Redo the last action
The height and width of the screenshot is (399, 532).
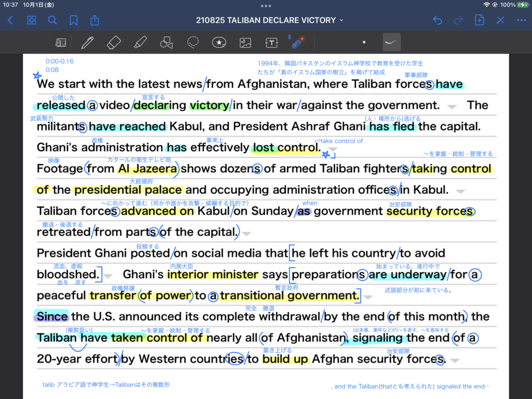[458, 20]
